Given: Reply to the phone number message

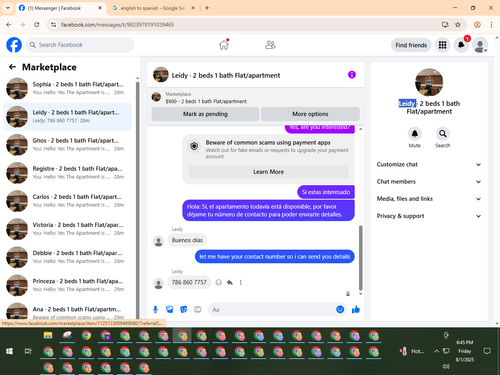Looking at the screenshot, I should pos(230,282).
